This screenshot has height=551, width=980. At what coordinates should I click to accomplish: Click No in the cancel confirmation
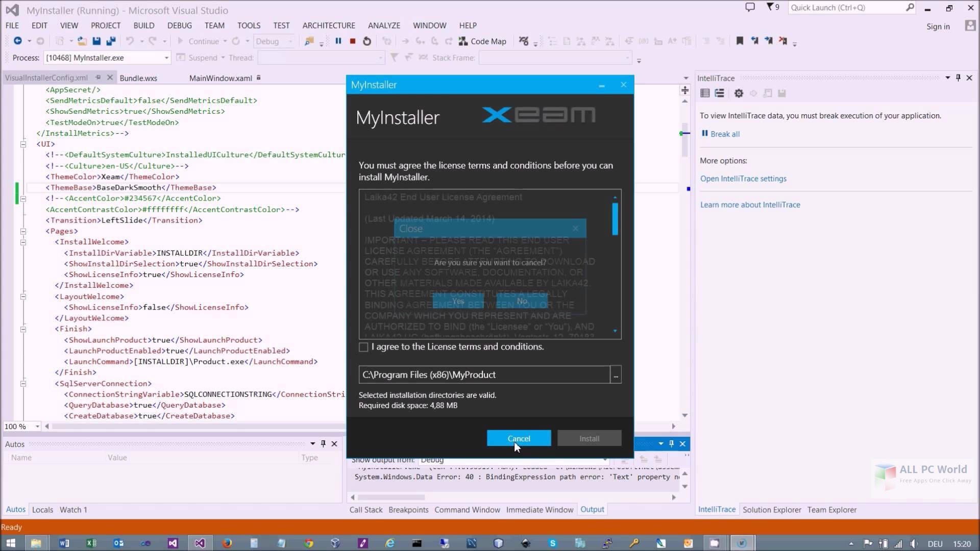[x=522, y=301]
